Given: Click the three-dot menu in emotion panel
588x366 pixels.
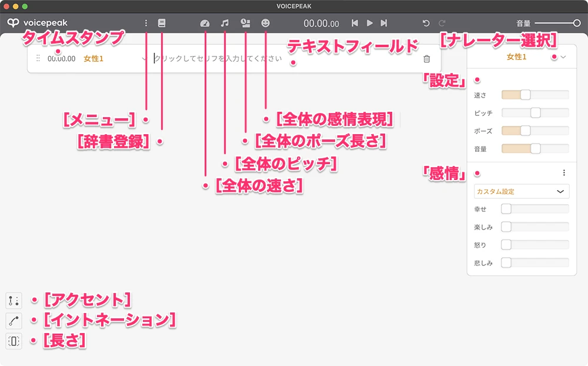Looking at the screenshot, I should pyautogui.click(x=564, y=173).
